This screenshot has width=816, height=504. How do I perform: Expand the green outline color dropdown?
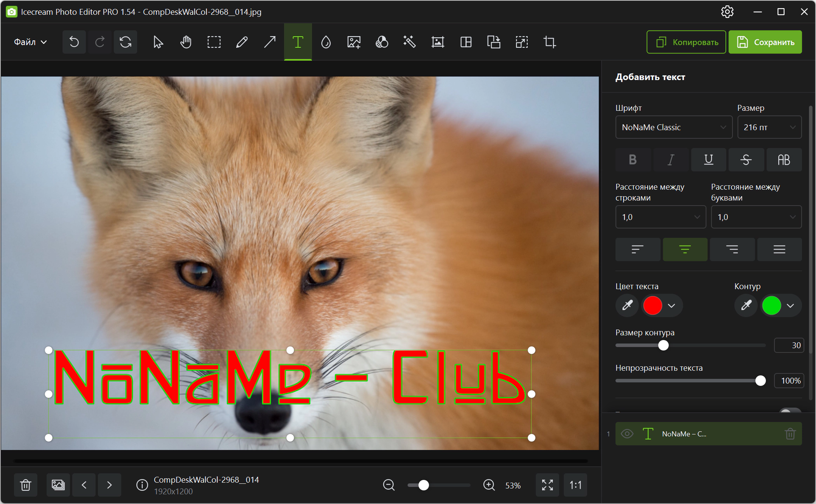coord(790,306)
